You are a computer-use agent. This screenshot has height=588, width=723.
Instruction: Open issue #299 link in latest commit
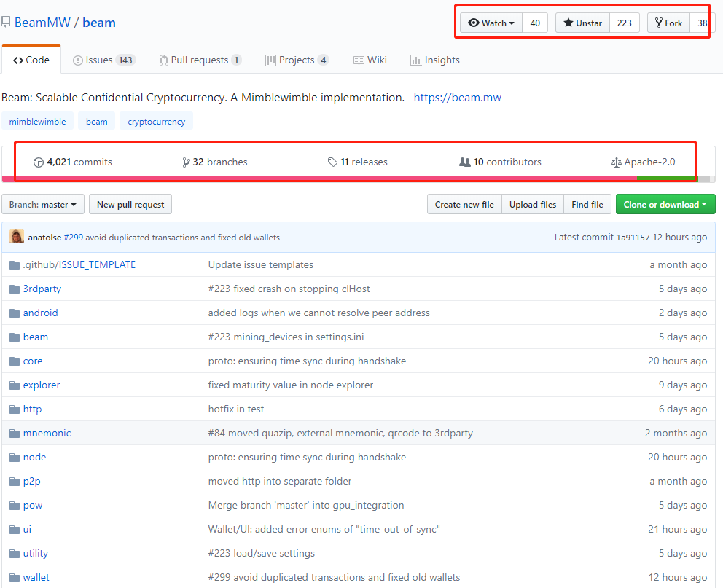(x=74, y=238)
